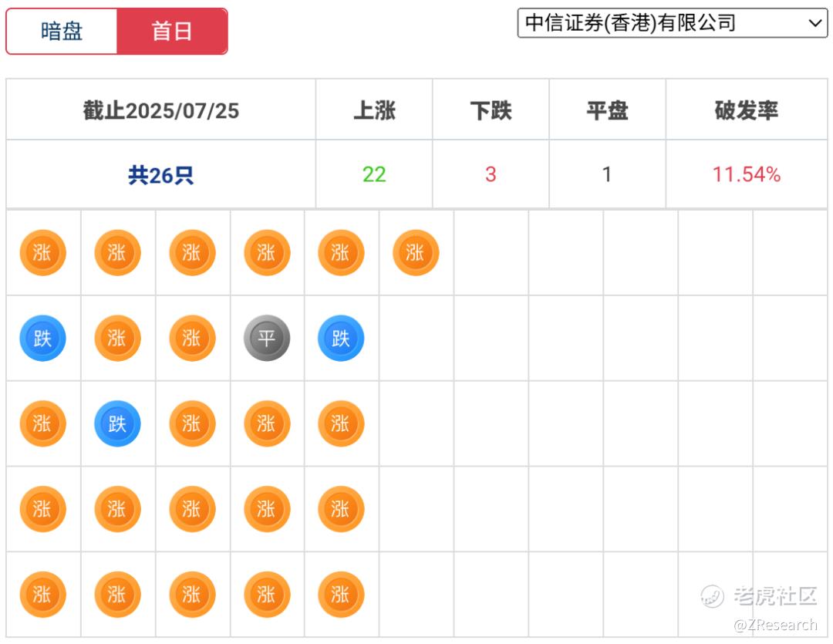Click the 11.54% break rate value
Viewport: 833px width, 644px height.
pyautogui.click(x=746, y=174)
